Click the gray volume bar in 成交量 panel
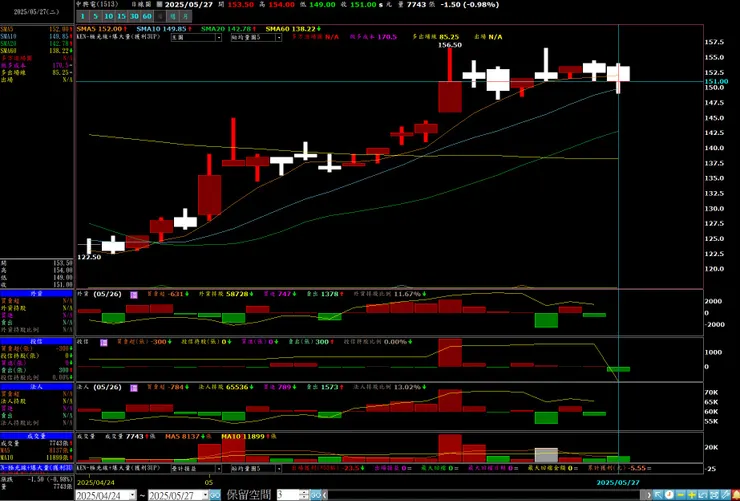This screenshot has height=501, width=740. [546, 455]
